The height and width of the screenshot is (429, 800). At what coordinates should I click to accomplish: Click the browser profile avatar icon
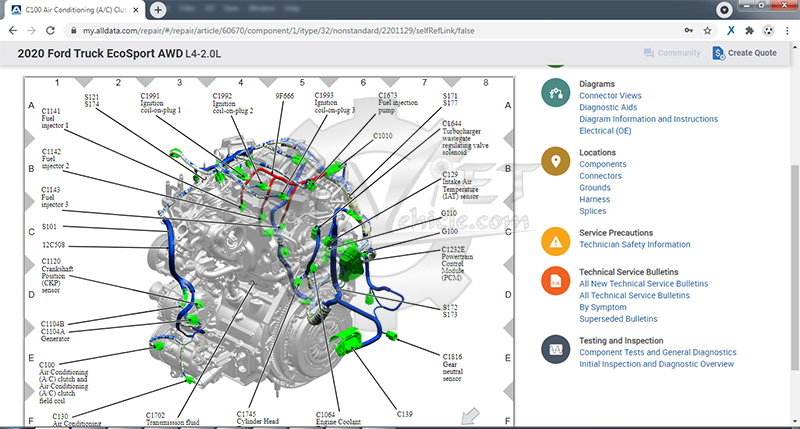click(x=768, y=31)
